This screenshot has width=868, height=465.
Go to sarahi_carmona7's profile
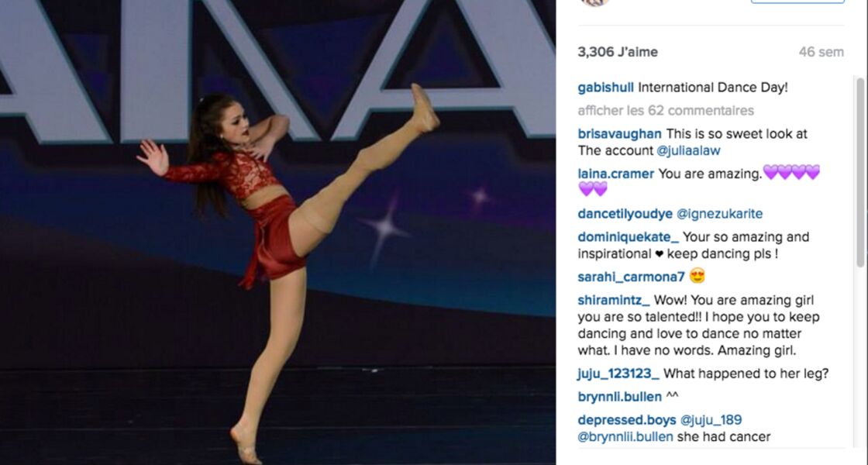click(x=631, y=277)
